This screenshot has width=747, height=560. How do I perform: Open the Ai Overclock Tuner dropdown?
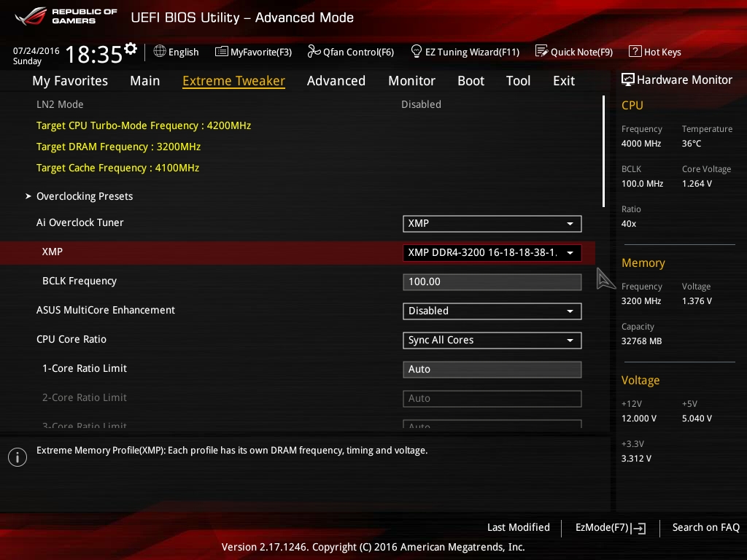point(492,223)
